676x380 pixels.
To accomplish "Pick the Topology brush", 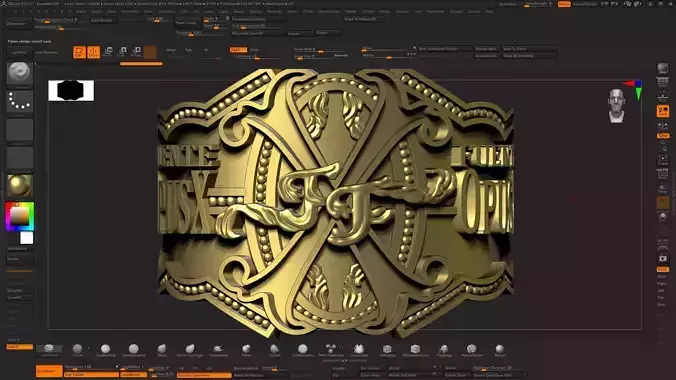I will 444,350.
